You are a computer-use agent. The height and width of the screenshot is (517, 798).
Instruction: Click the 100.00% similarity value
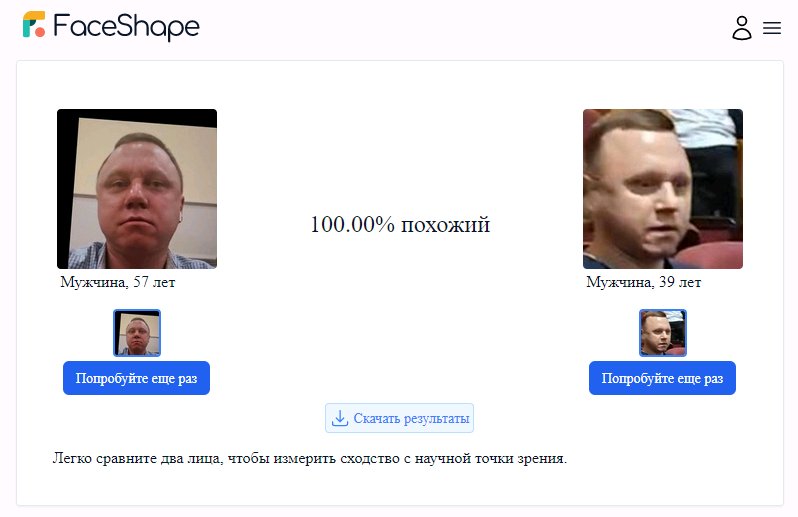click(x=352, y=224)
